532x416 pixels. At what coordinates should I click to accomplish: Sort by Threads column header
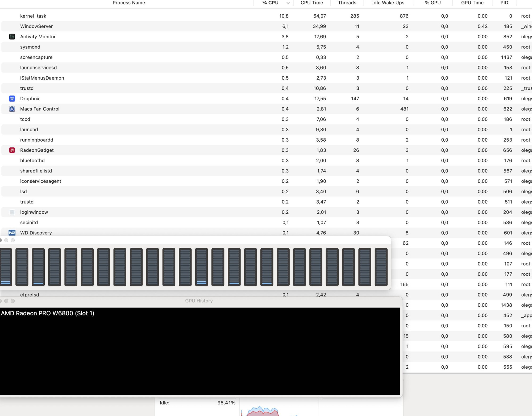tap(347, 3)
